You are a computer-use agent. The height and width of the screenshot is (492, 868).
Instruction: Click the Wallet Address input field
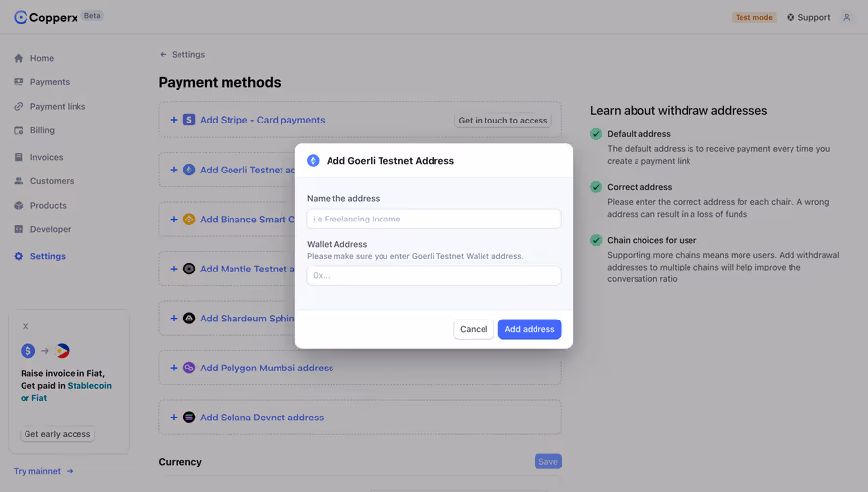434,275
